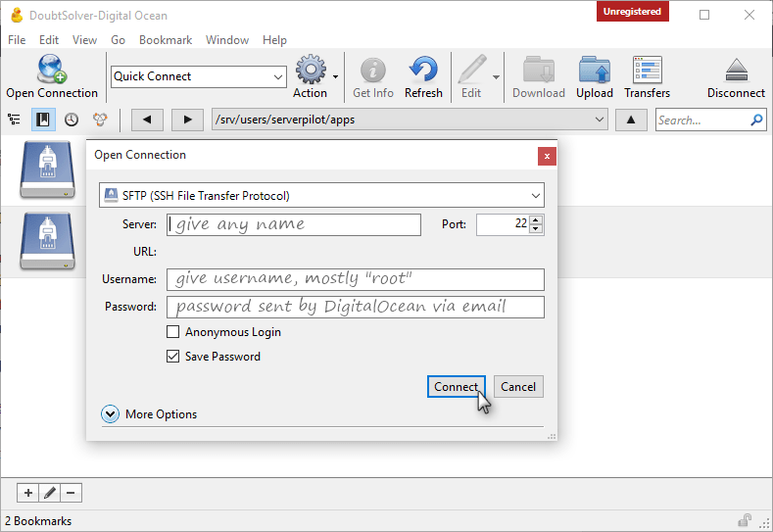773x532 pixels.
Task: Open the Quick Connect dropdown
Action: click(x=278, y=77)
